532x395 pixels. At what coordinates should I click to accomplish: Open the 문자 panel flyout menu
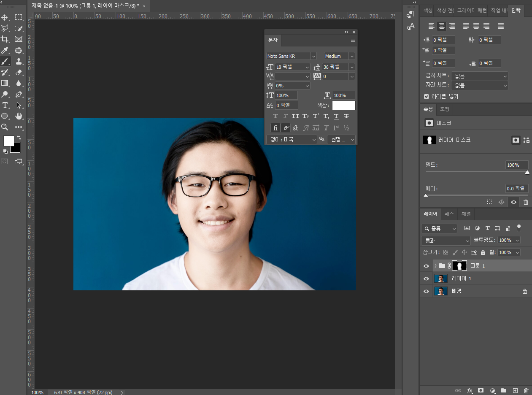pos(353,41)
